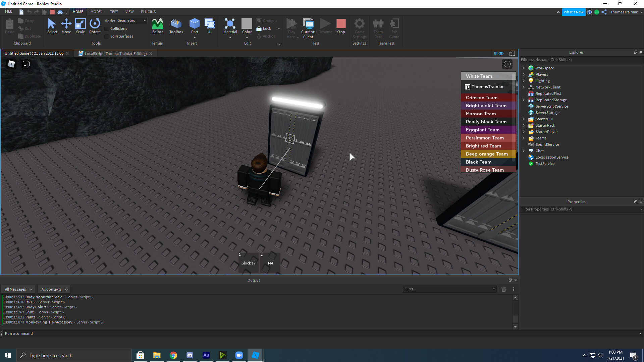This screenshot has height=362, width=644.
Task: Toggle the Join Surfaces option
Action: tap(106, 36)
